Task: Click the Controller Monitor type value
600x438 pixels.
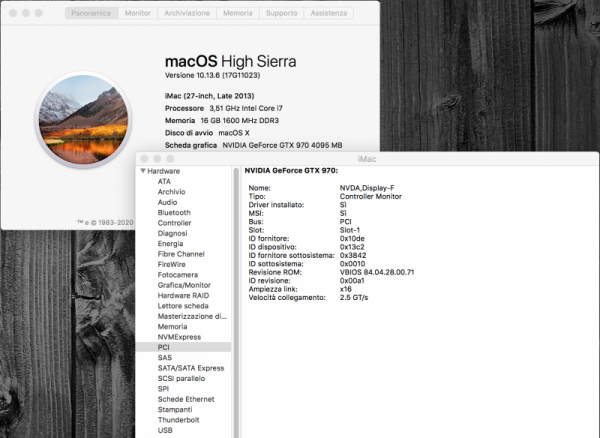Action: point(371,196)
